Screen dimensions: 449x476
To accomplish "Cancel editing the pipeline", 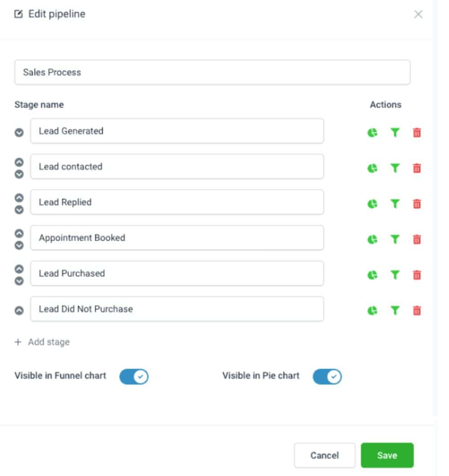I will 324,455.
